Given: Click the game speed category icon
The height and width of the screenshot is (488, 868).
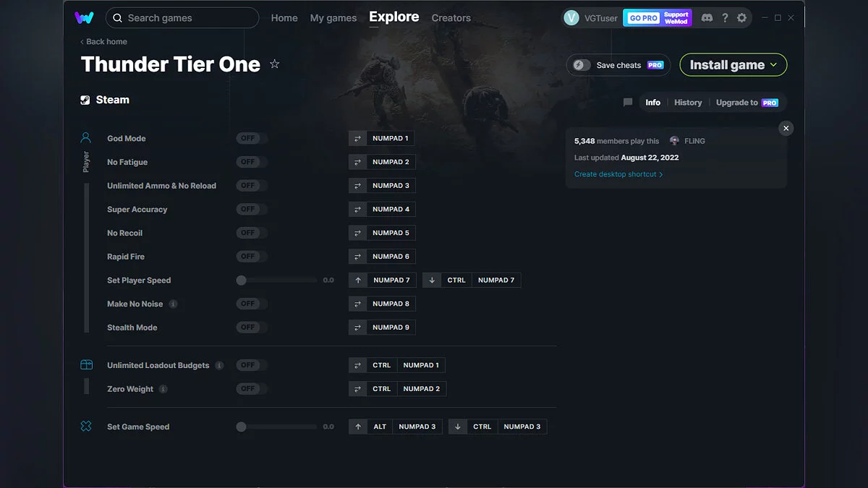Looking at the screenshot, I should click(86, 427).
